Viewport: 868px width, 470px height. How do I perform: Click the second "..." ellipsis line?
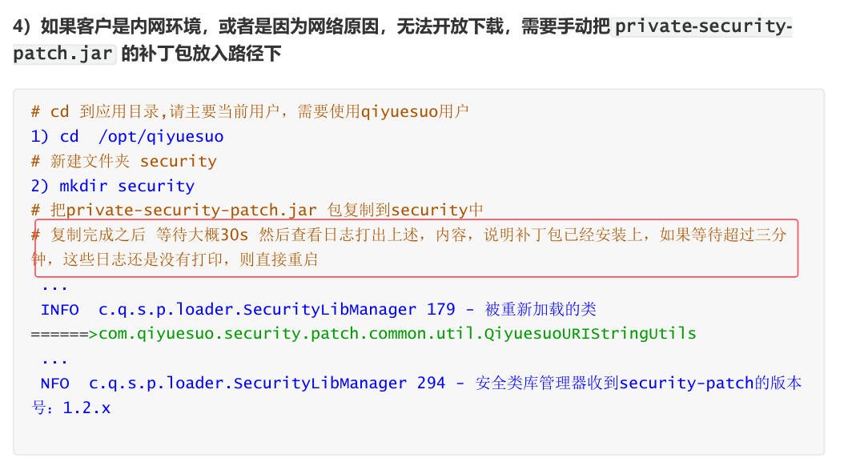pos(54,359)
